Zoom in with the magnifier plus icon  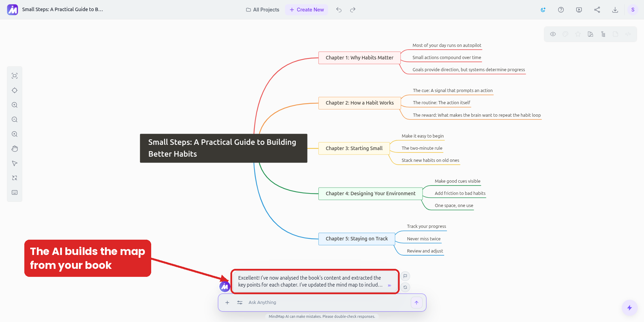(x=15, y=105)
